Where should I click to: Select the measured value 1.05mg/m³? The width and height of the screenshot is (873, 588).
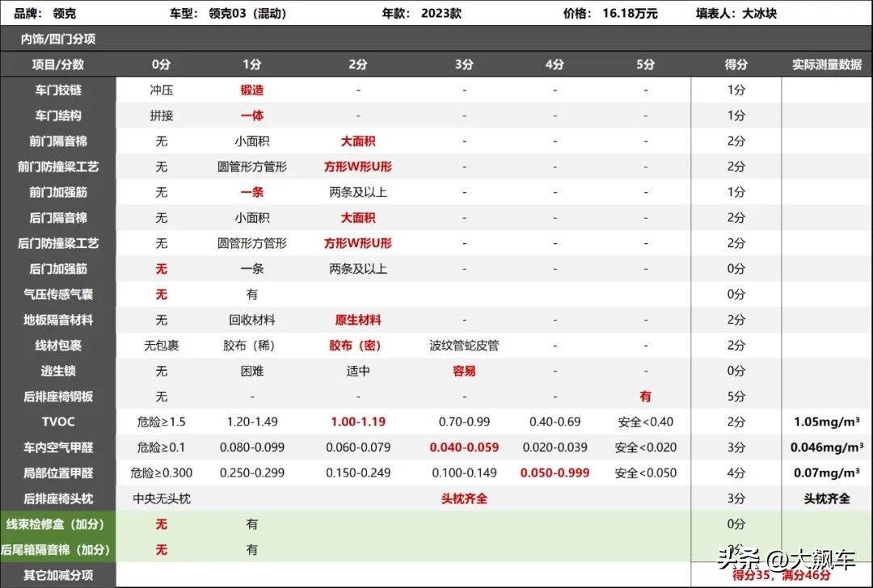[x=827, y=422]
